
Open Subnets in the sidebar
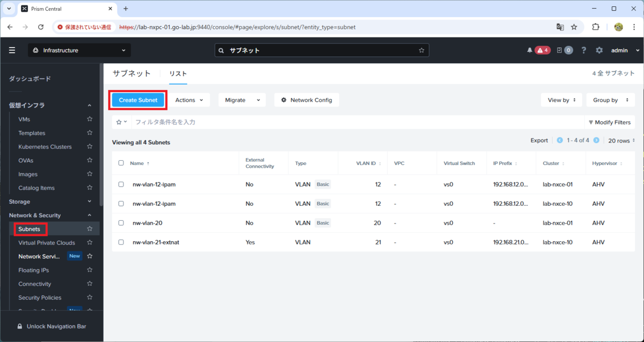coord(30,229)
